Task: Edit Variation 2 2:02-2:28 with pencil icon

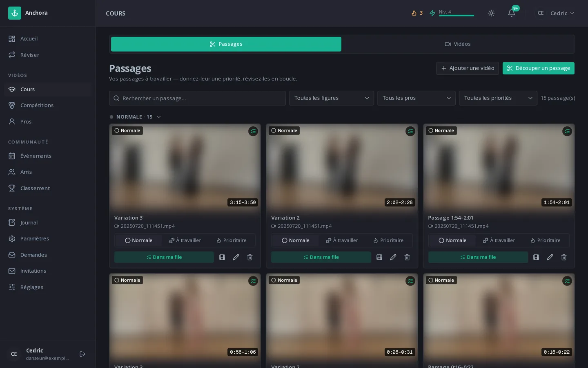Action: (x=393, y=257)
